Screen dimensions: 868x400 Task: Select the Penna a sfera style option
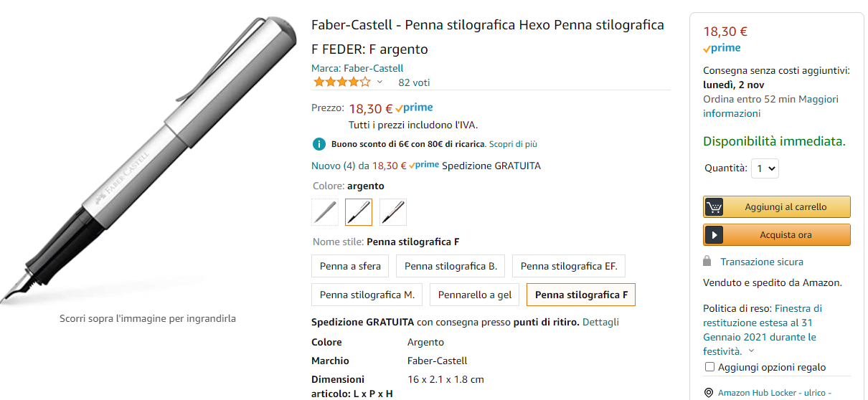(x=350, y=266)
